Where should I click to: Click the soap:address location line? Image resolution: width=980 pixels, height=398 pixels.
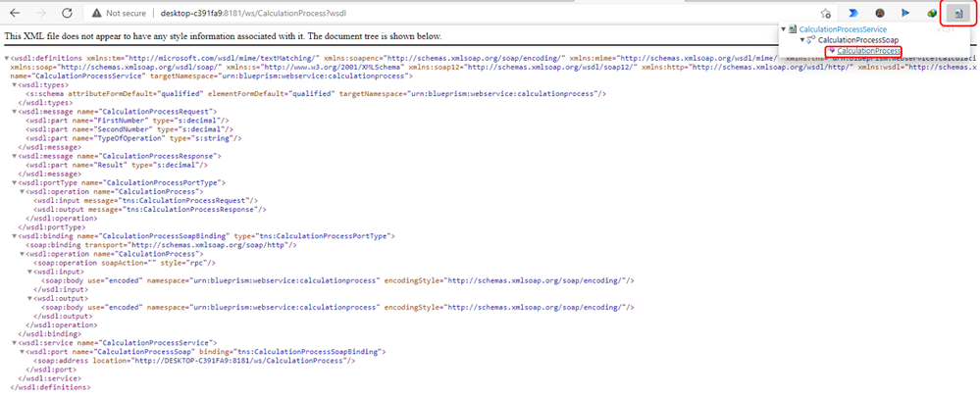click(194, 361)
